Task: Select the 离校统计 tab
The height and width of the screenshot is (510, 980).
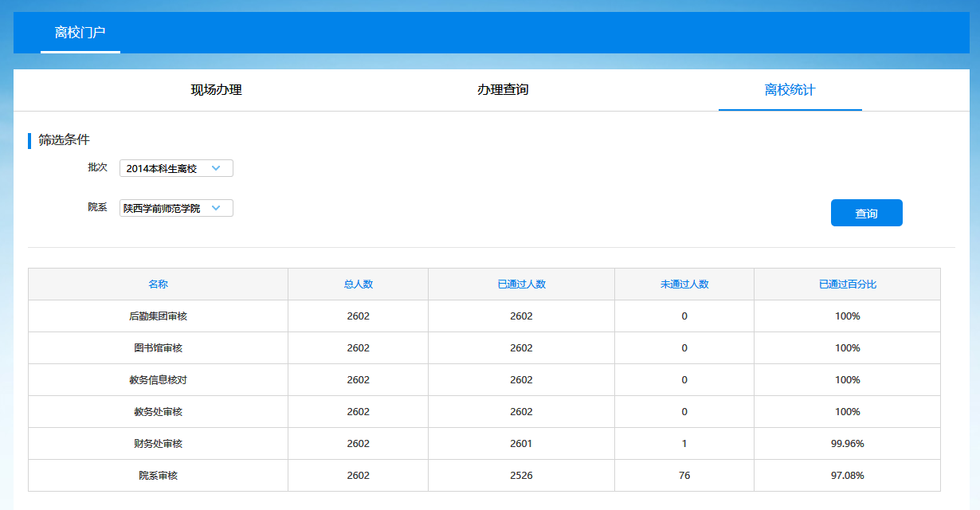Action: click(790, 90)
